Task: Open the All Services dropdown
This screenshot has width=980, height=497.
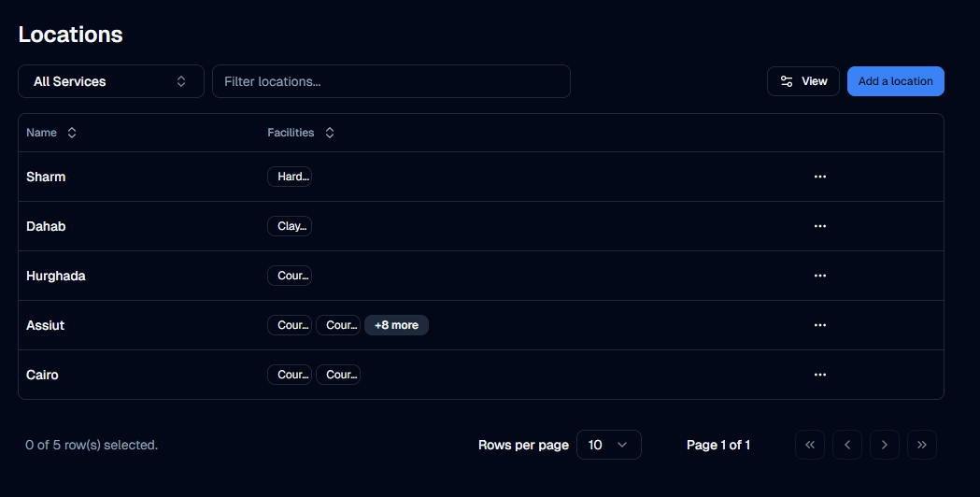Action: (x=111, y=81)
